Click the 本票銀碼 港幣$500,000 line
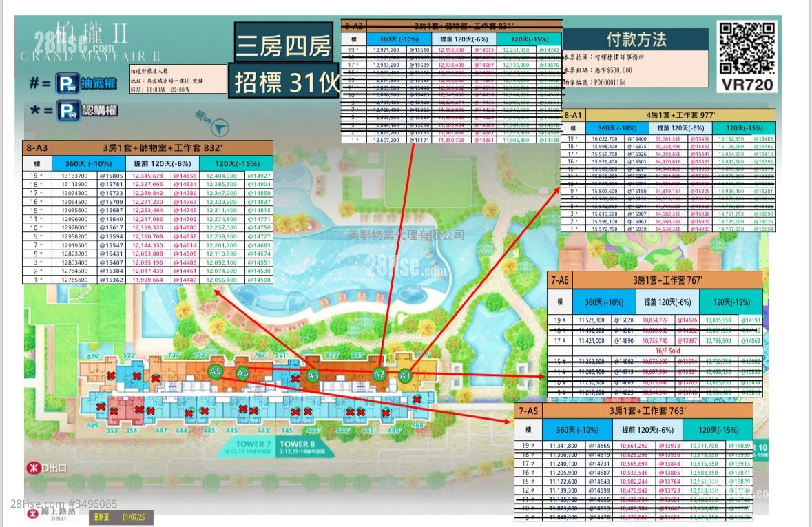The width and height of the screenshot is (812, 527). [598, 70]
